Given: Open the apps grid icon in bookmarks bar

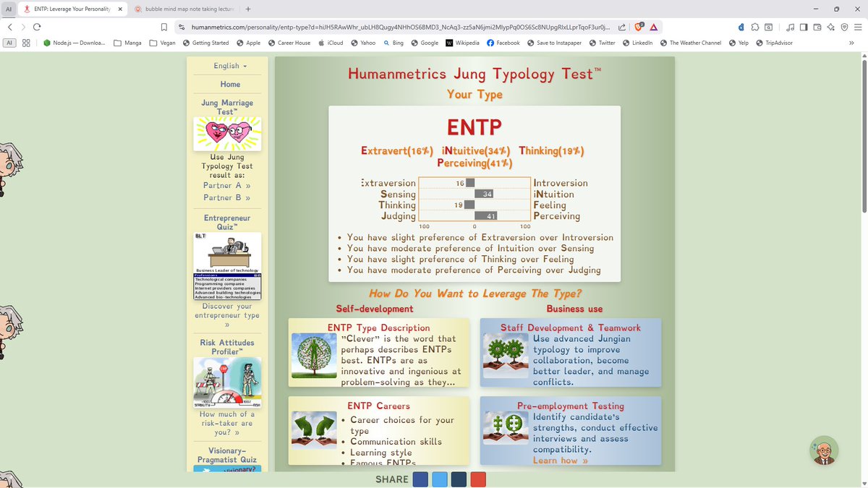Looking at the screenshot, I should 26,43.
